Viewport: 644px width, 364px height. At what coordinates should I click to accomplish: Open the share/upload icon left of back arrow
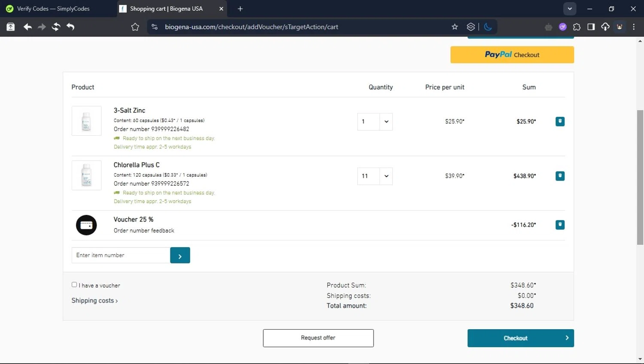click(11, 27)
